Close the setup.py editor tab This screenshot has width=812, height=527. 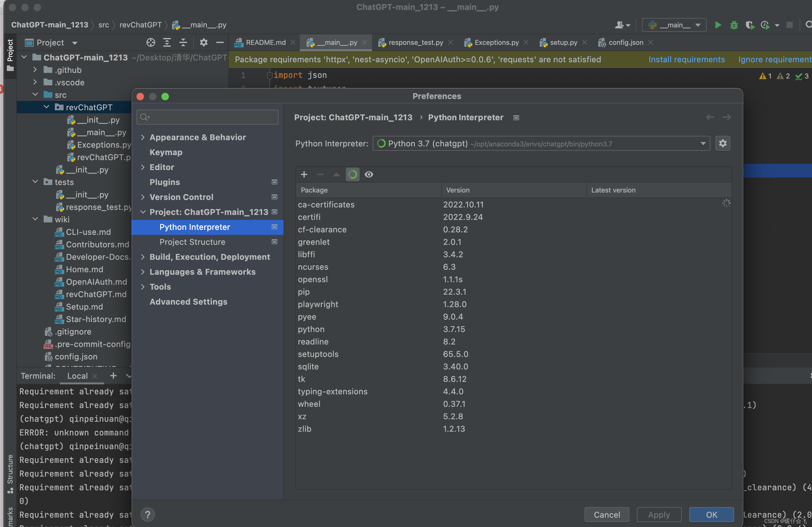(x=585, y=42)
